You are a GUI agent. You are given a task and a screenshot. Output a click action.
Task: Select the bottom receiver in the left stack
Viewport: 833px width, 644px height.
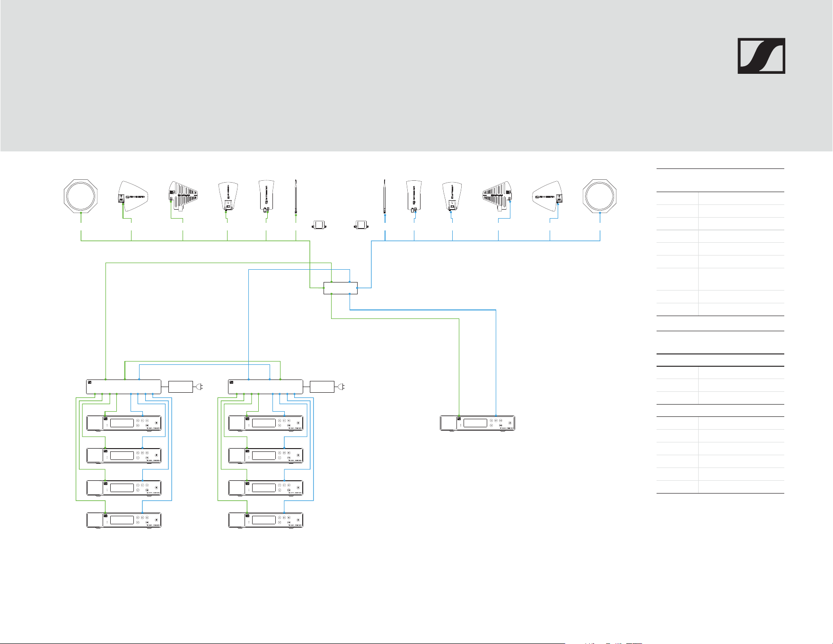(x=124, y=520)
